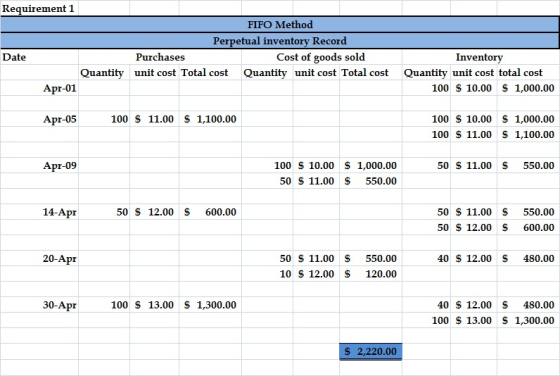560x376 pixels.
Task: Select 'Perpetual inventory Record' title cell
Action: click(x=280, y=41)
